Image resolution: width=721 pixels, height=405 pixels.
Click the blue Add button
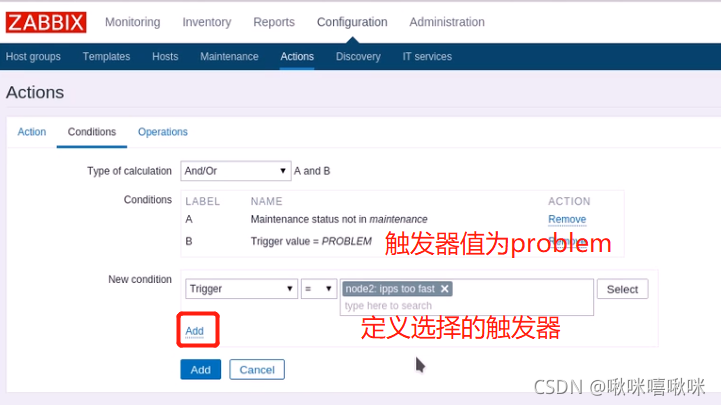point(200,370)
